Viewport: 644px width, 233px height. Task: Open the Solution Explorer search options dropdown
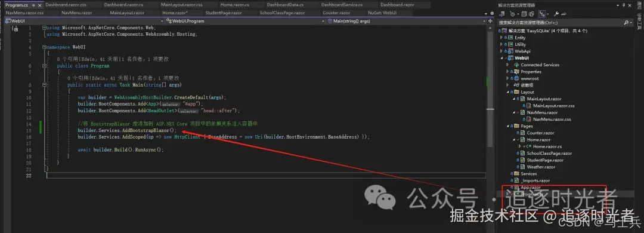(x=631, y=22)
